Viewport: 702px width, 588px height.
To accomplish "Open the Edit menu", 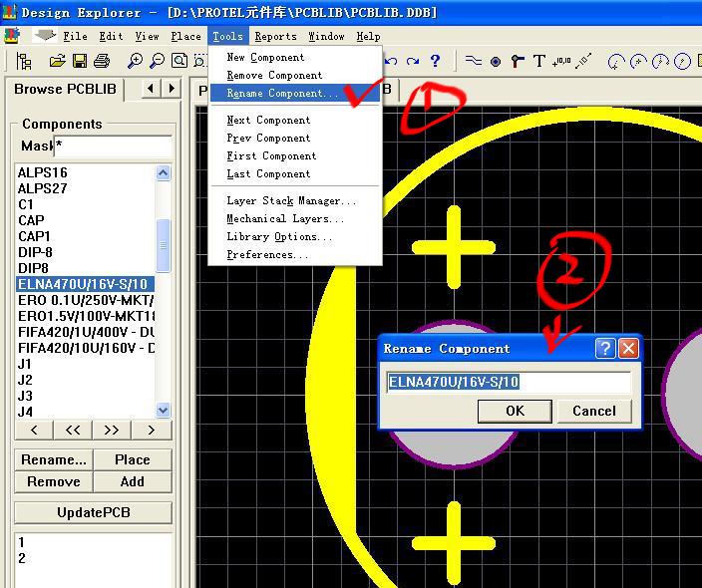I will pyautogui.click(x=111, y=36).
